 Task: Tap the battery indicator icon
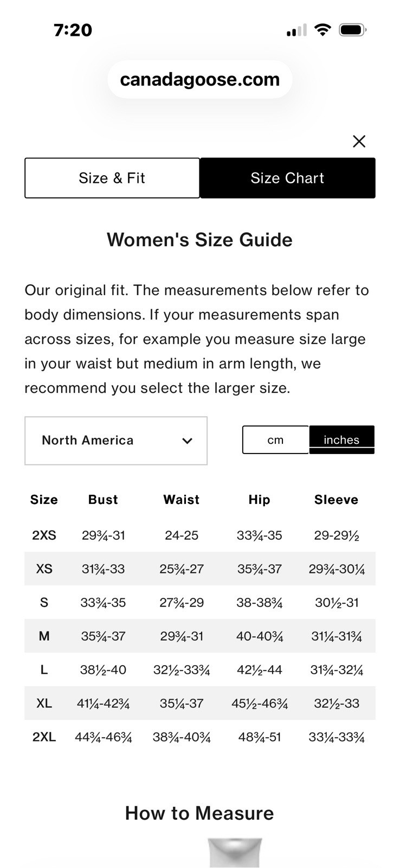point(352,30)
